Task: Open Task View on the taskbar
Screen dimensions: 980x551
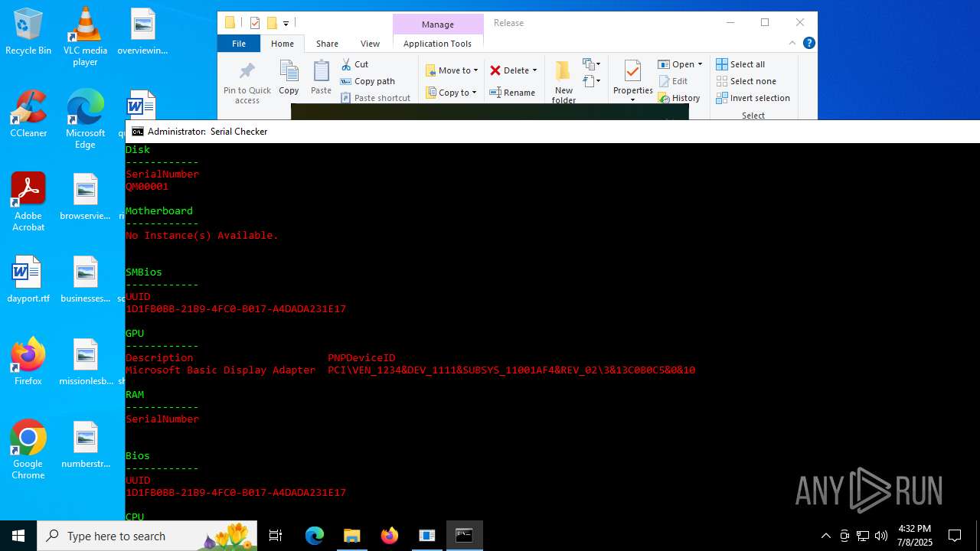Action: click(276, 536)
